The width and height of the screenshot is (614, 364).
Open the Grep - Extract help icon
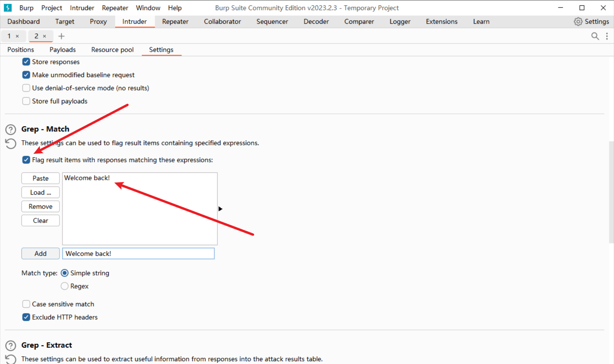10,345
